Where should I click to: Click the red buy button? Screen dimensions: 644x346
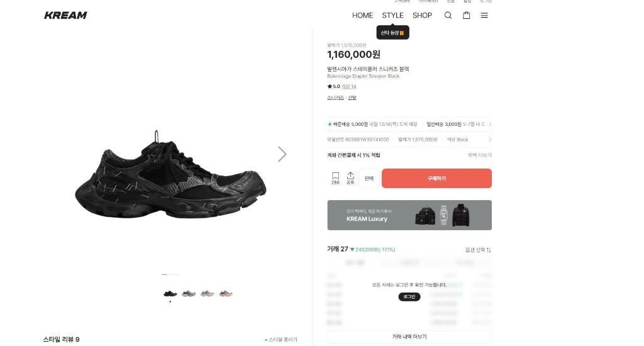point(436,178)
